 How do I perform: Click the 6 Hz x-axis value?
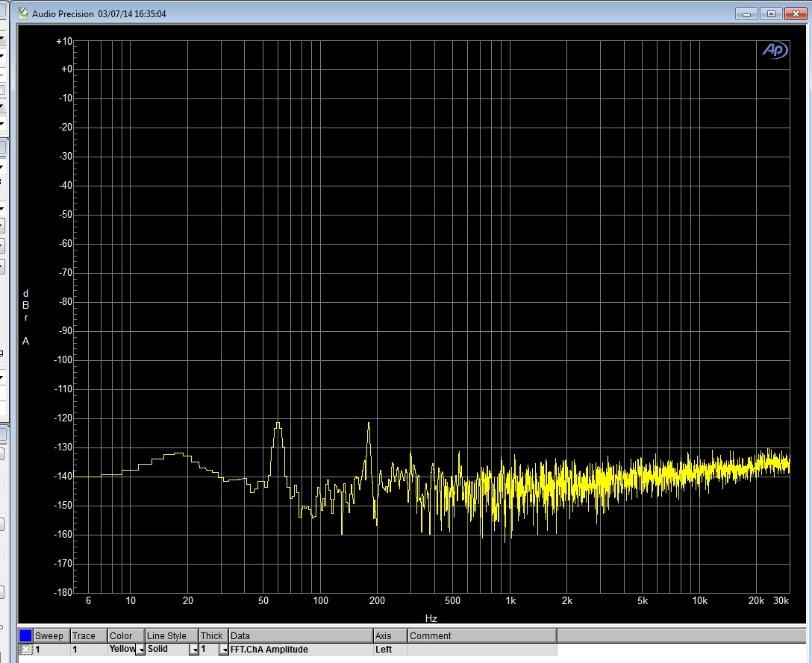tap(89, 600)
